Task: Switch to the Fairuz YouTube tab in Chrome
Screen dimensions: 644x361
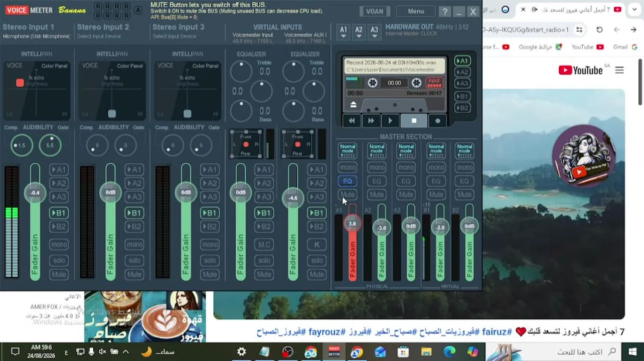Action: 571,9
